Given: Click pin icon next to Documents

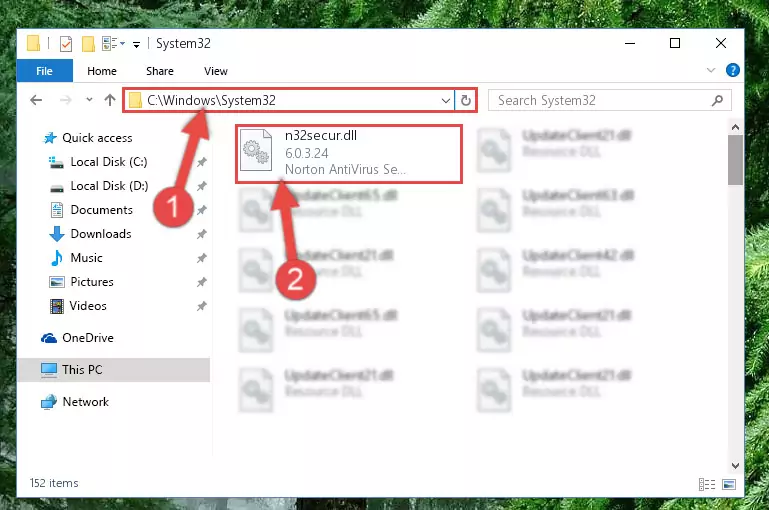Looking at the screenshot, I should coord(202,210).
